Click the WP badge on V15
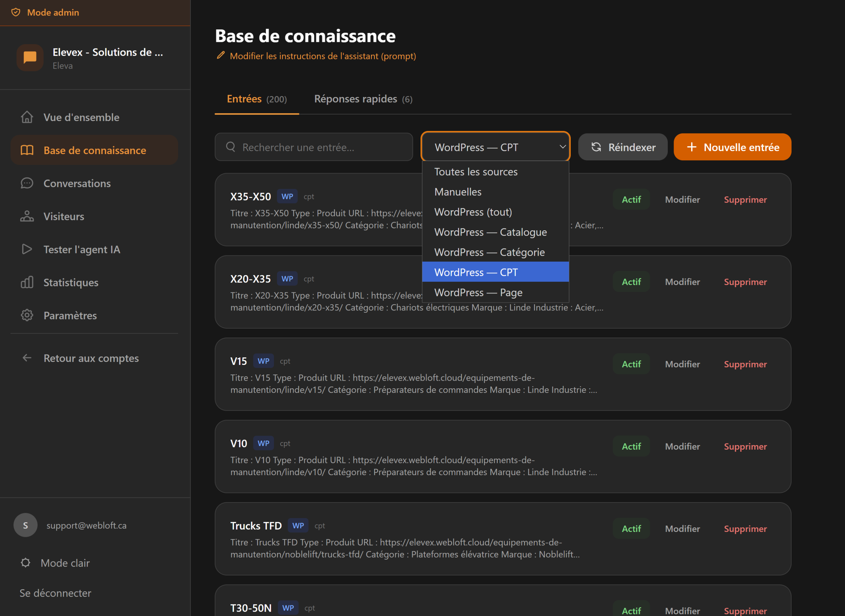845x616 pixels. coord(263,361)
